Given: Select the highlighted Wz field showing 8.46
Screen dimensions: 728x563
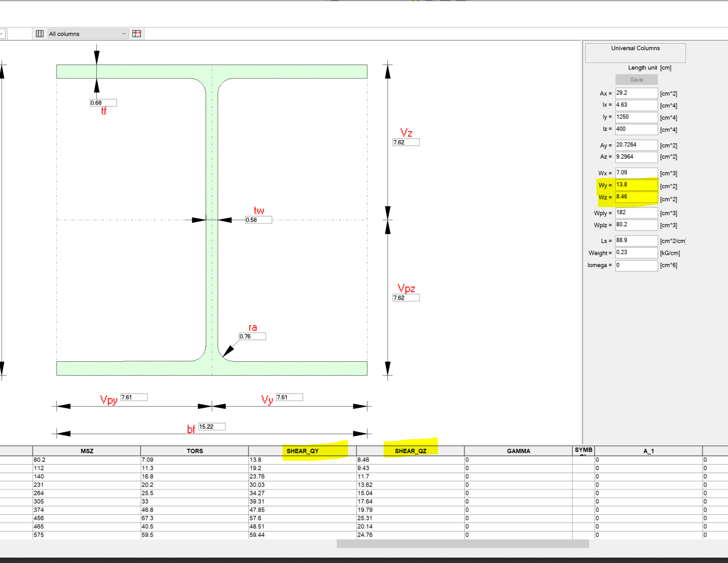Looking at the screenshot, I should coord(636,198).
